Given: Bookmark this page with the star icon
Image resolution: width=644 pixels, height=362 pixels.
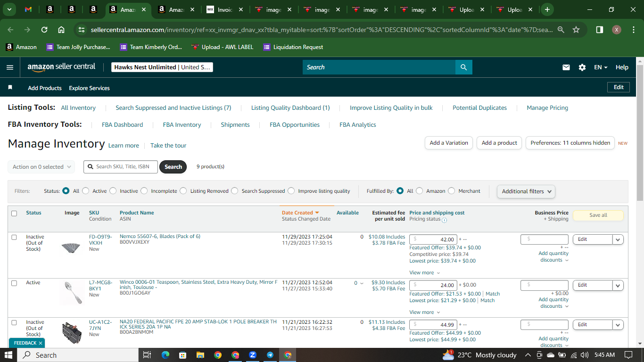Looking at the screenshot, I should click(576, 30).
